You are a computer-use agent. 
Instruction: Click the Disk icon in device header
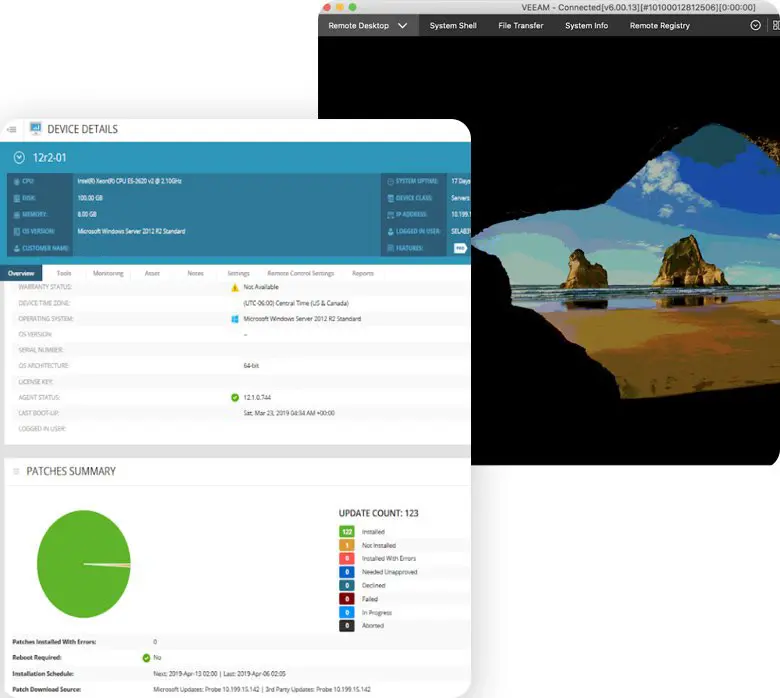coord(17,198)
